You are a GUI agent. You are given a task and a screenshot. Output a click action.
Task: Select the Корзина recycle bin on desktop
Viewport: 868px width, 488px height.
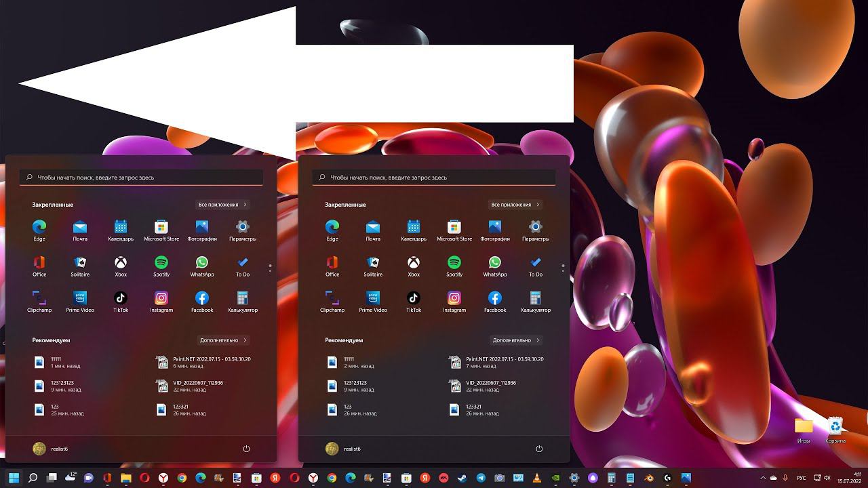(x=835, y=430)
